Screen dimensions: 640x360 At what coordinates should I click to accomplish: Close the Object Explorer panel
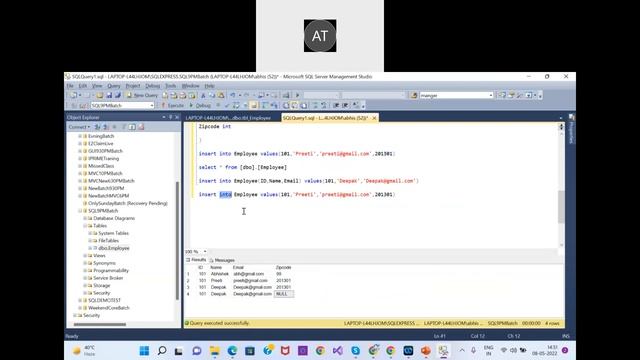177,117
